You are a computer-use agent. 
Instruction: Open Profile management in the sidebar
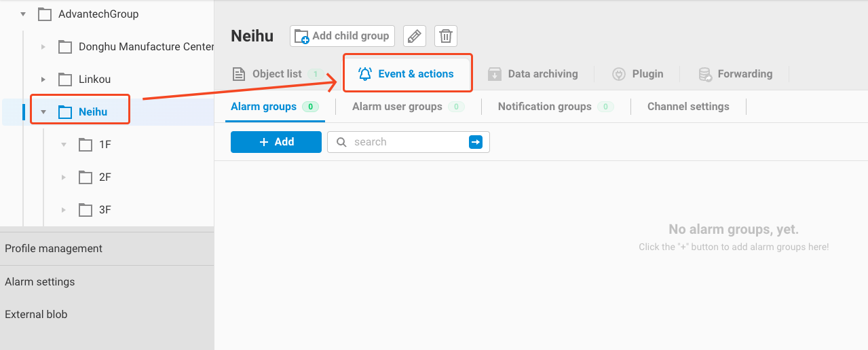tap(54, 249)
